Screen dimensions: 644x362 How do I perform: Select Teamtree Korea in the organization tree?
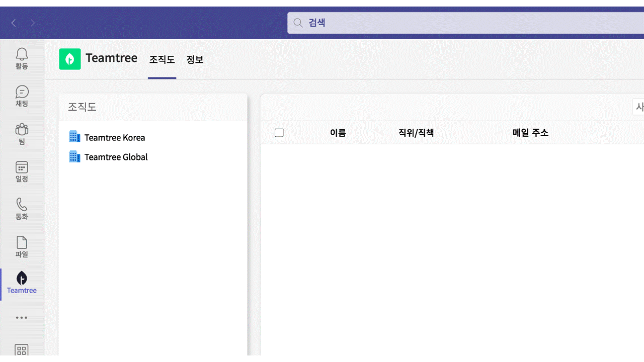pos(115,137)
